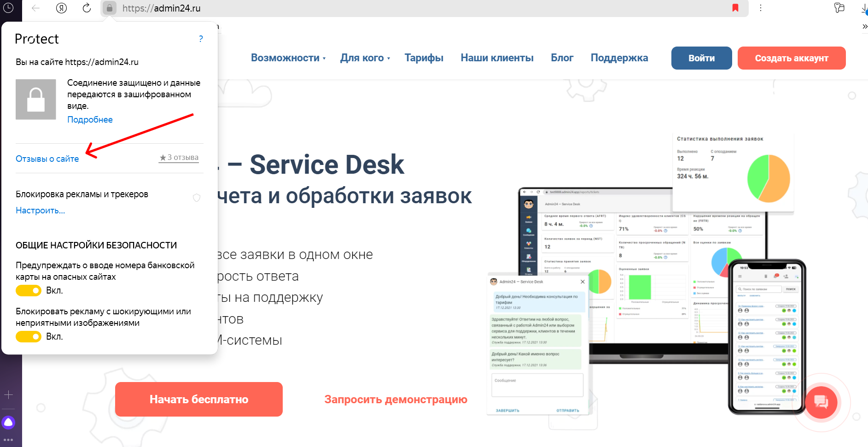This screenshot has height=447, width=868.
Task: Open the orange chat widget bubble
Action: 821,402
